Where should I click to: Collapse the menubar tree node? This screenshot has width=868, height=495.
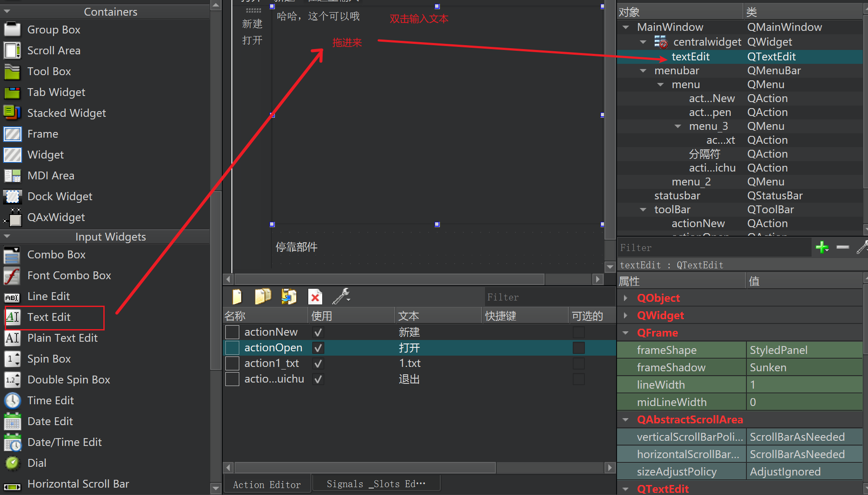tap(643, 70)
